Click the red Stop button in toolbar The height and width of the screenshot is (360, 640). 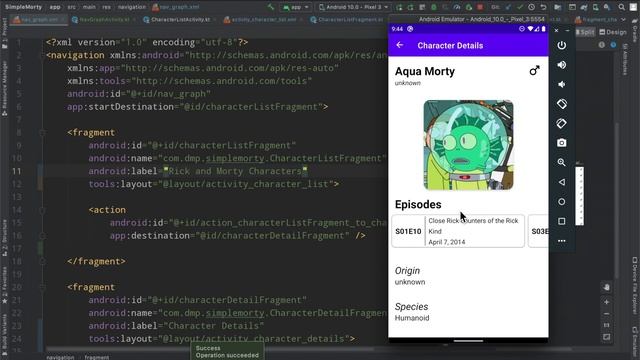tap(480, 7)
